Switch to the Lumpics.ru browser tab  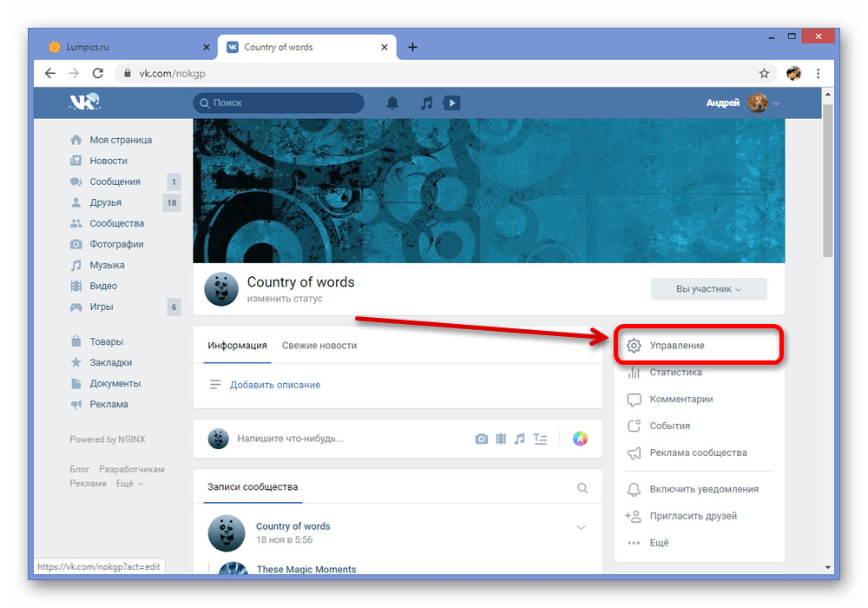pyautogui.click(x=122, y=47)
